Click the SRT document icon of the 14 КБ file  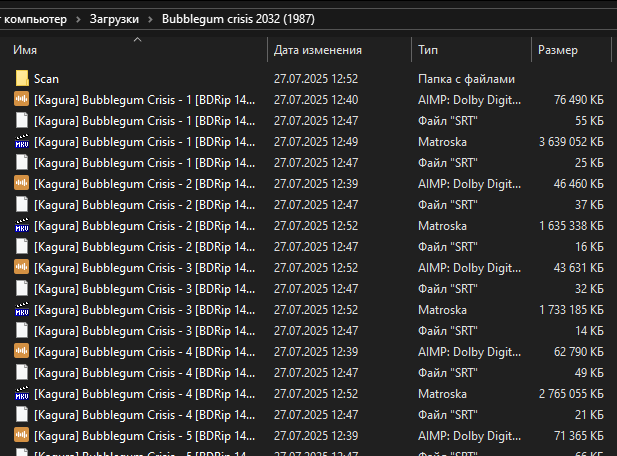pyautogui.click(x=22, y=330)
